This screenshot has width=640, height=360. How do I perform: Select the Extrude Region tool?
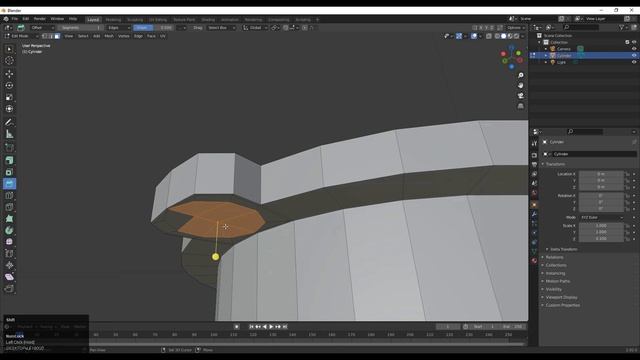9,160
